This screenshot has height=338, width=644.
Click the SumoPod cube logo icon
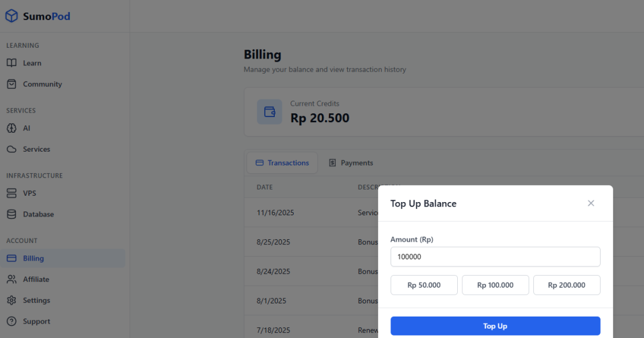click(11, 16)
